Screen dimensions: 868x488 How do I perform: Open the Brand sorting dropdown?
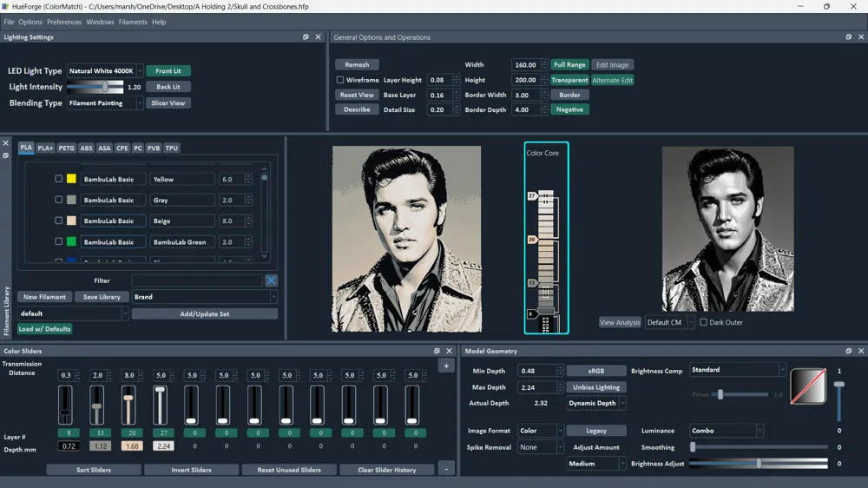(204, 297)
